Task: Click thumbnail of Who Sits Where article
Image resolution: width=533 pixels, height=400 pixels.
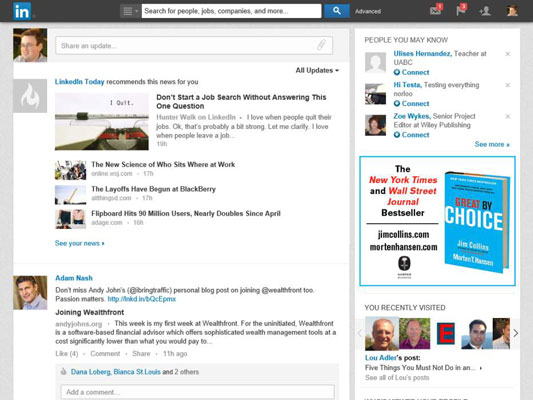Action: [x=71, y=170]
